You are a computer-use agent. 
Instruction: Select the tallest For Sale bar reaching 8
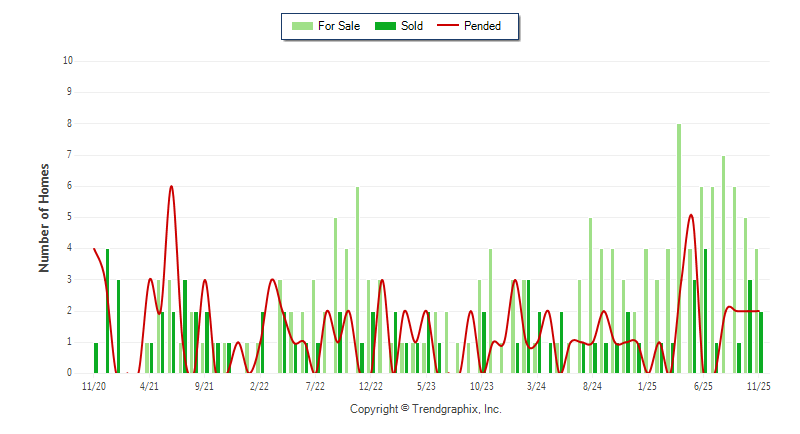[679, 248]
